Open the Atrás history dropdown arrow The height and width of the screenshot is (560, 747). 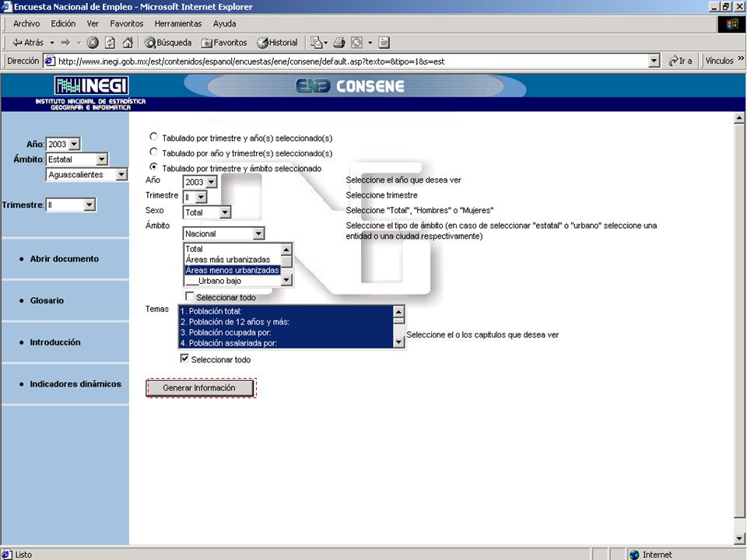[x=52, y=43]
